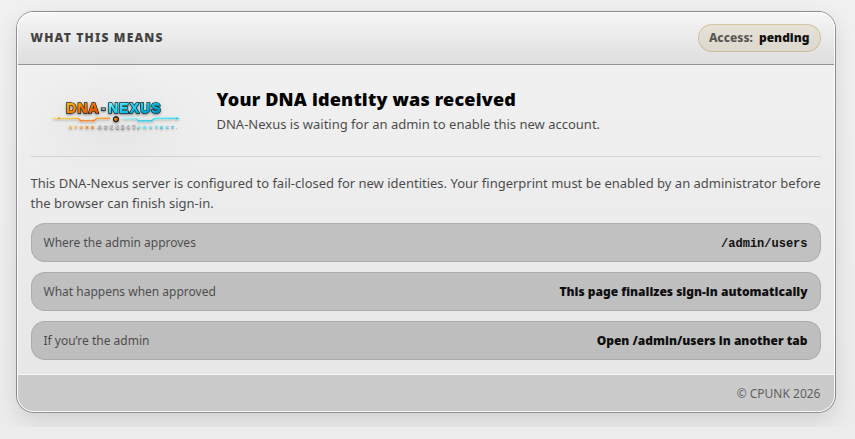Click the orange DNA portion of the logo
This screenshot has width=855, height=439.
point(82,108)
